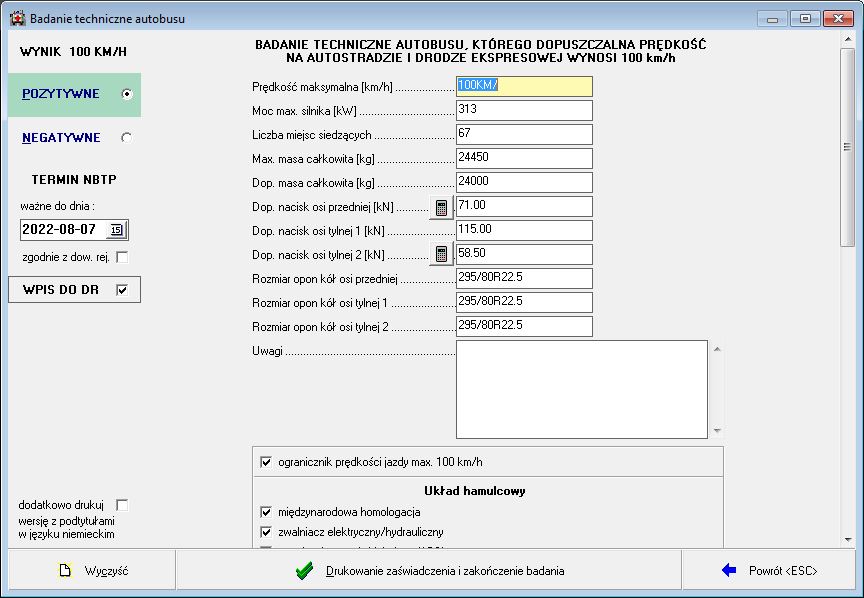Uncheck międzynarodowa homologacja checkbox
This screenshot has height=598, width=864.
click(266, 512)
